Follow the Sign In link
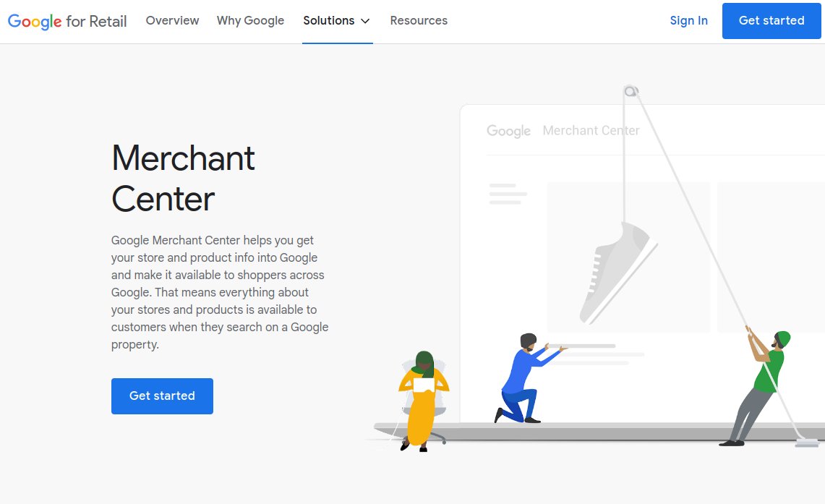 [689, 20]
